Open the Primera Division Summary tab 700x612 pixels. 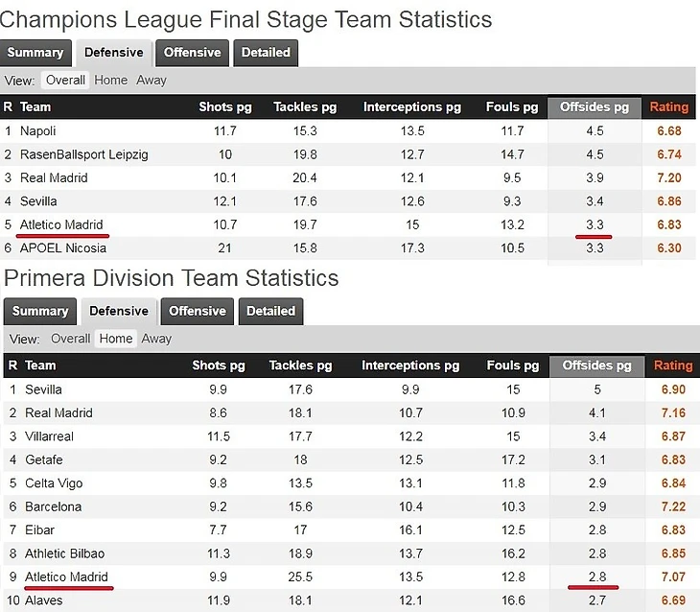coord(40,311)
